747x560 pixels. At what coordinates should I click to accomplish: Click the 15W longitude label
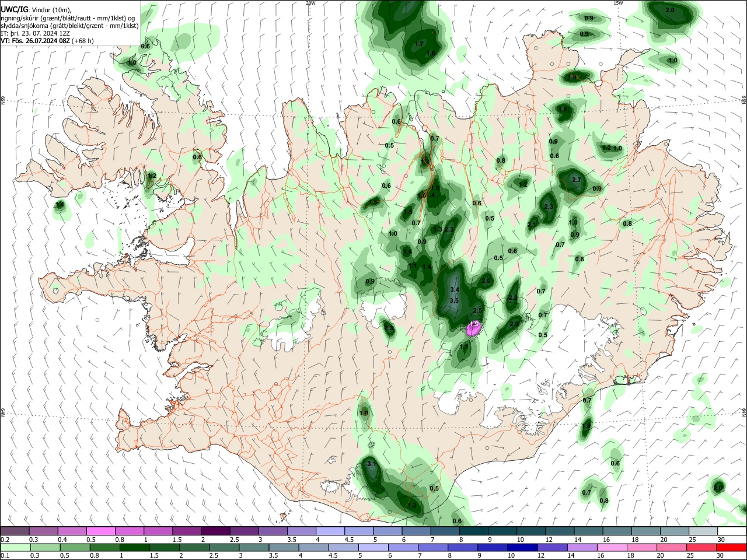coord(618,3)
